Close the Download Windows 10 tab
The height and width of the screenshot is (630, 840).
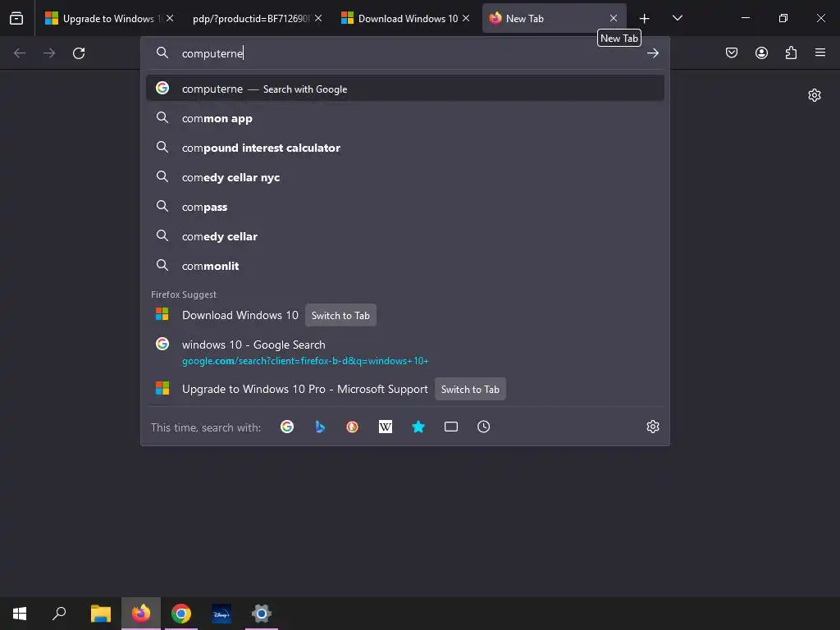tap(466, 18)
